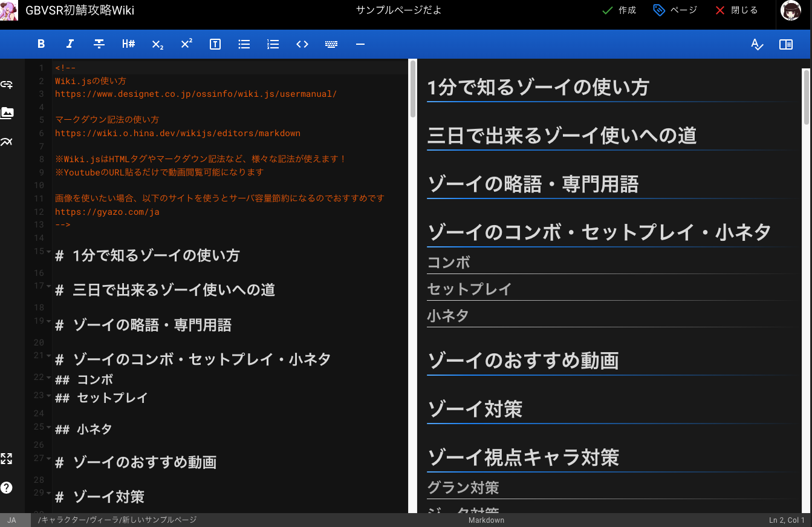Click preview subheading 小ネタ

click(448, 316)
